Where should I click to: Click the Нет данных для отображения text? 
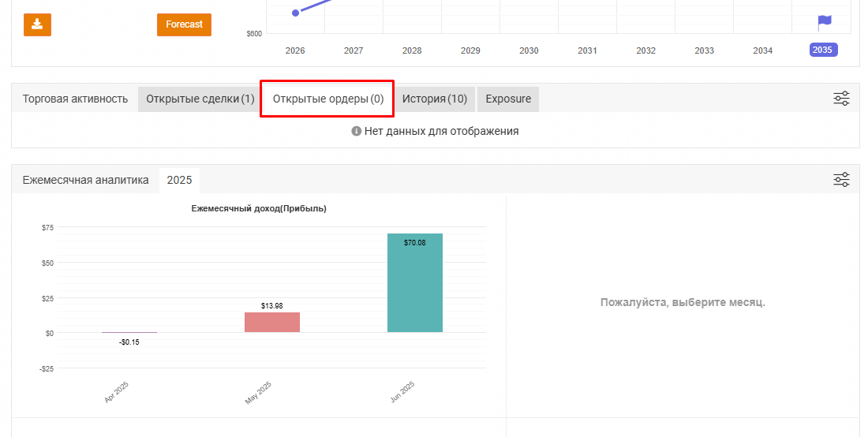click(441, 131)
